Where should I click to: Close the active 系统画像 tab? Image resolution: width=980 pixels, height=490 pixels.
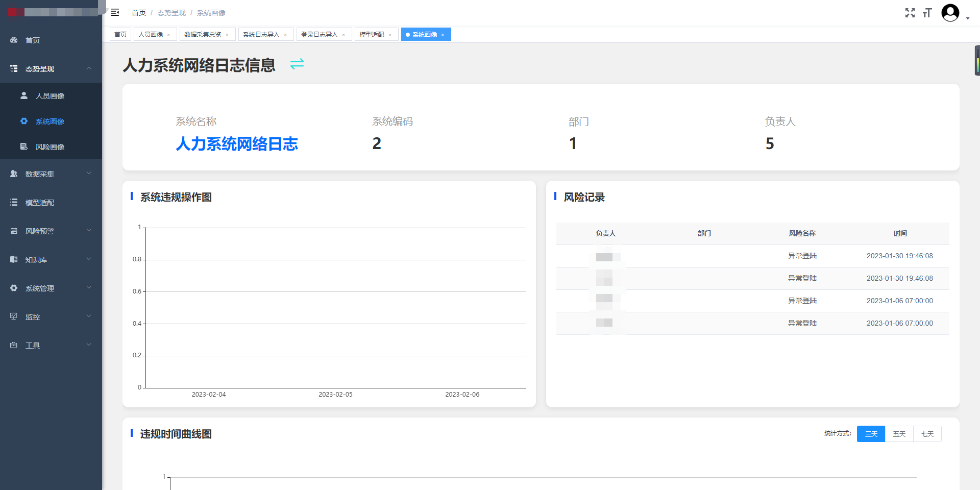pos(443,35)
